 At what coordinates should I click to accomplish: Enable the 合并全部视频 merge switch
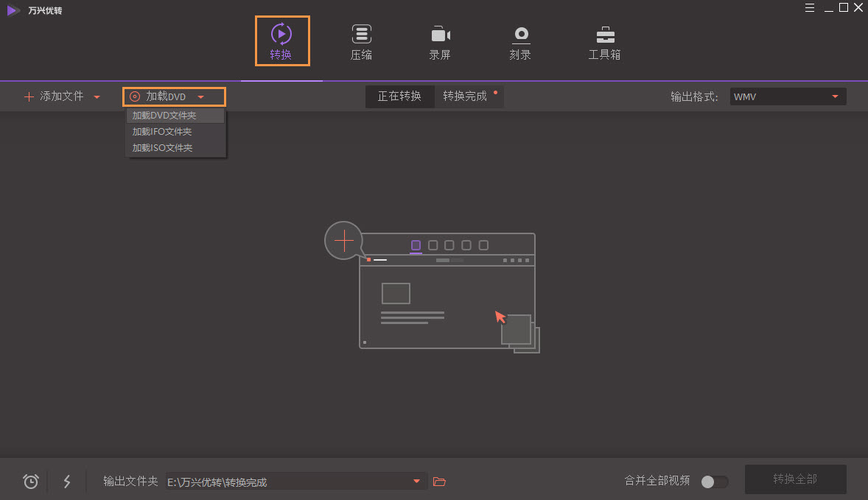713,481
